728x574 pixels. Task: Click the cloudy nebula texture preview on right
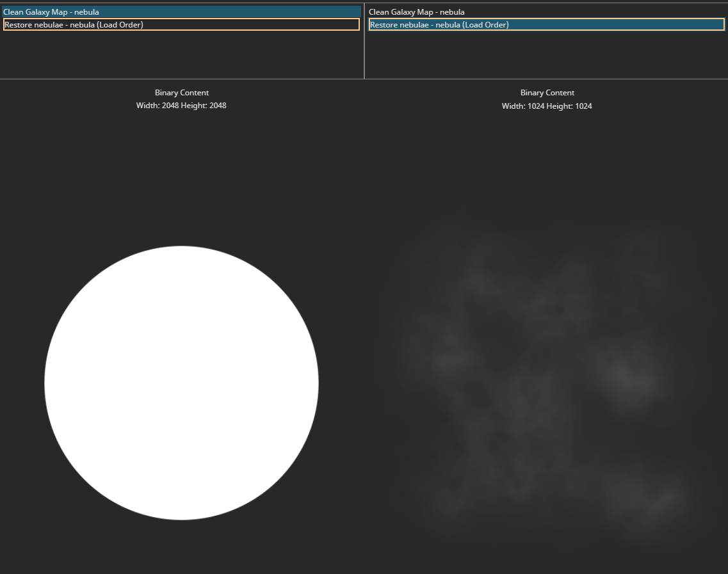point(547,383)
